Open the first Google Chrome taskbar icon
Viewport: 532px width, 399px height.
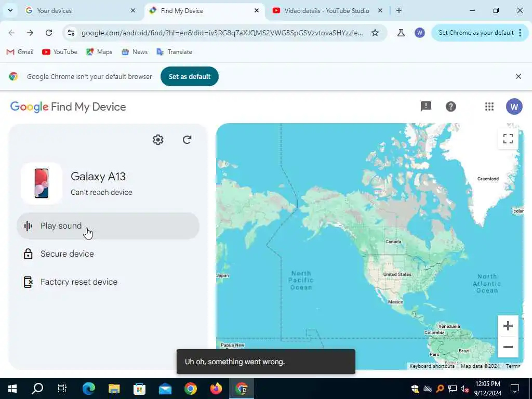190,389
